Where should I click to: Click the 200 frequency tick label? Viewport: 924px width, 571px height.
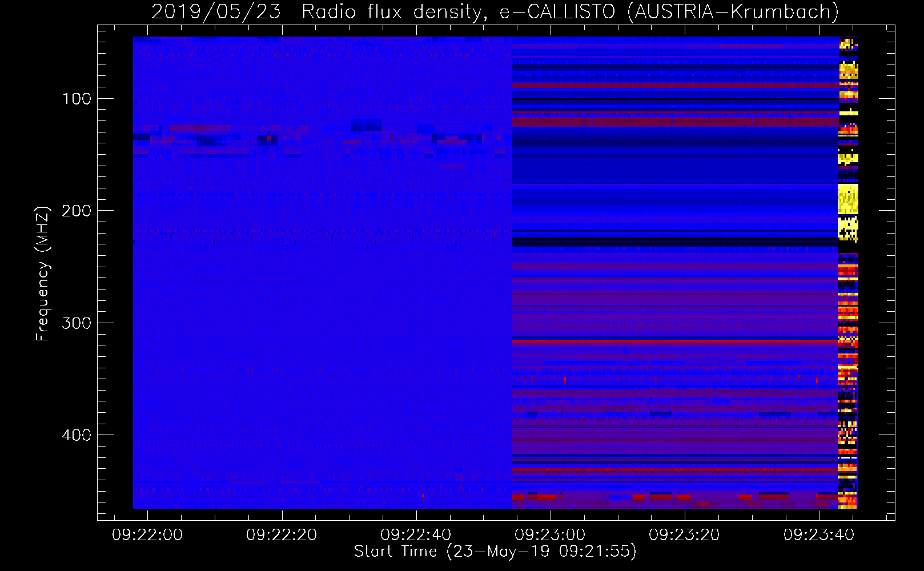(x=77, y=211)
